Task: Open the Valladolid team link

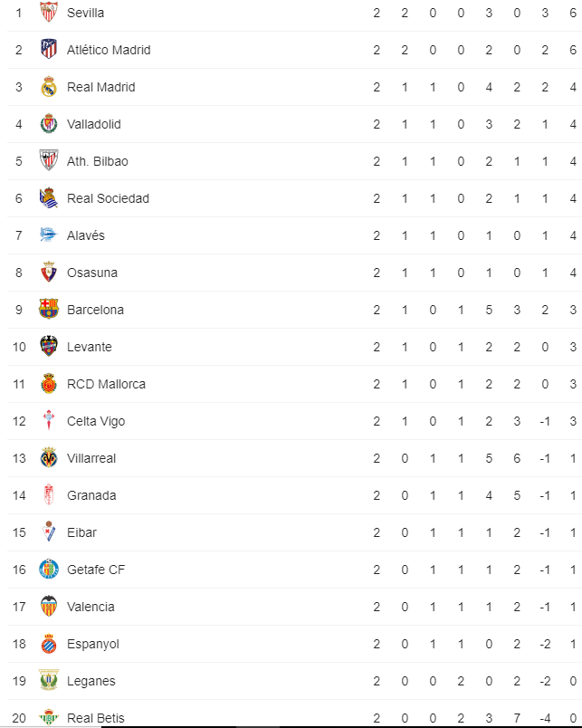Action: click(94, 124)
